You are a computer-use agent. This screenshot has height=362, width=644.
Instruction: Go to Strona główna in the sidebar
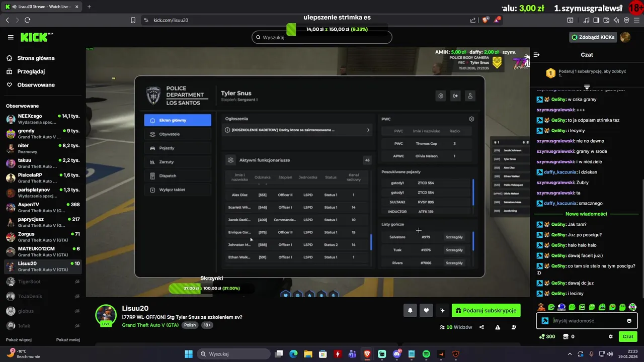click(36, 58)
